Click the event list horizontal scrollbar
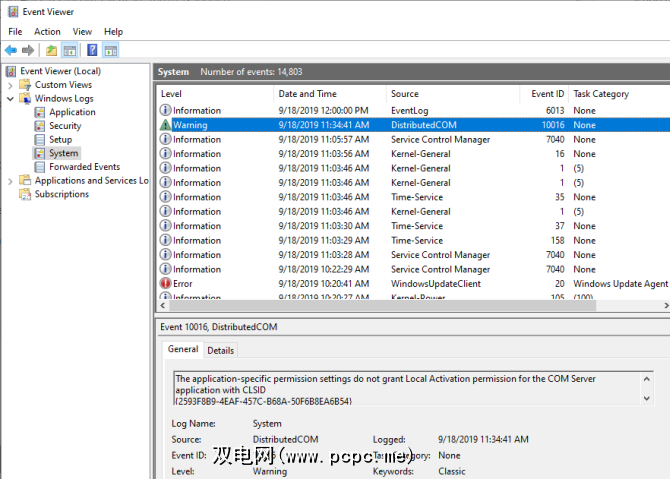 pos(400,306)
